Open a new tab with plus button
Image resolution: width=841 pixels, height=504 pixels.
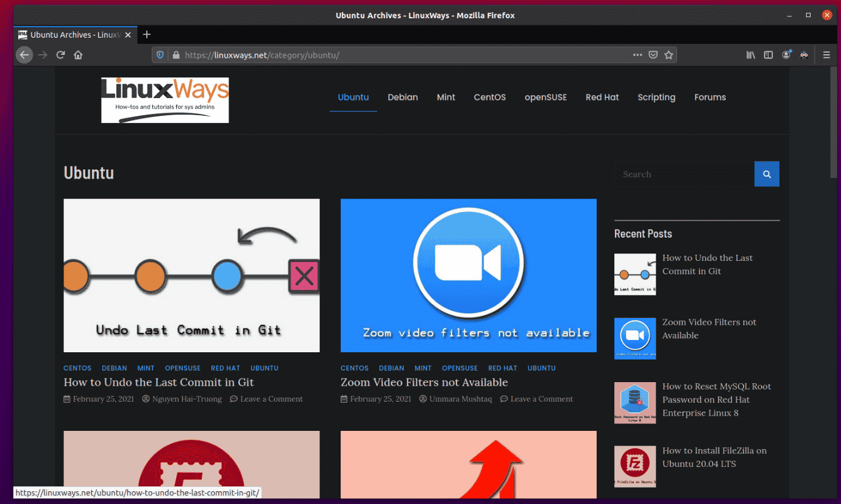147,35
